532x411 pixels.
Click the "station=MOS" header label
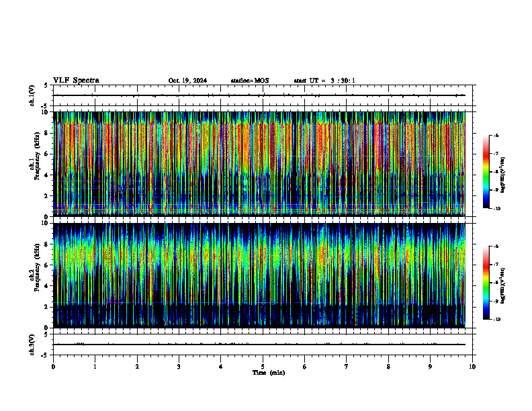point(250,81)
